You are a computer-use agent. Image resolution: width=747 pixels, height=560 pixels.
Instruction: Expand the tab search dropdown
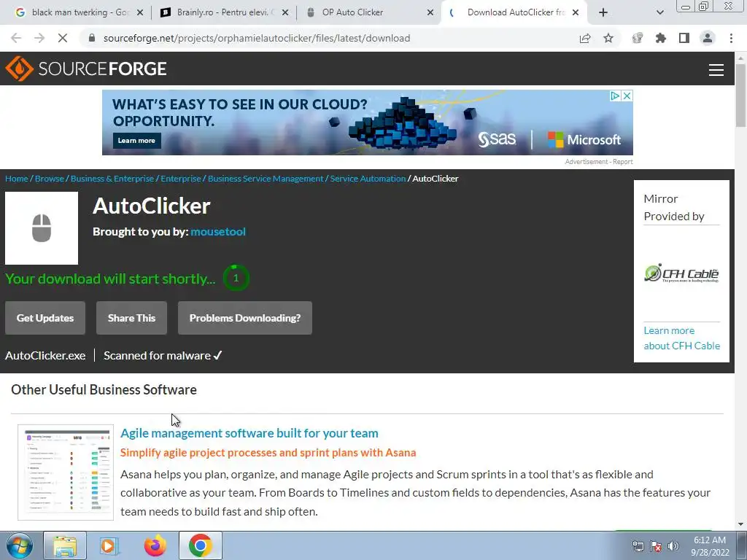point(659,12)
